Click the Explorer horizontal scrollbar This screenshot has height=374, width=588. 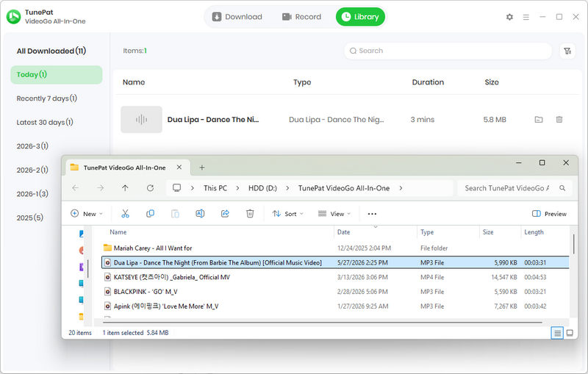point(323,322)
